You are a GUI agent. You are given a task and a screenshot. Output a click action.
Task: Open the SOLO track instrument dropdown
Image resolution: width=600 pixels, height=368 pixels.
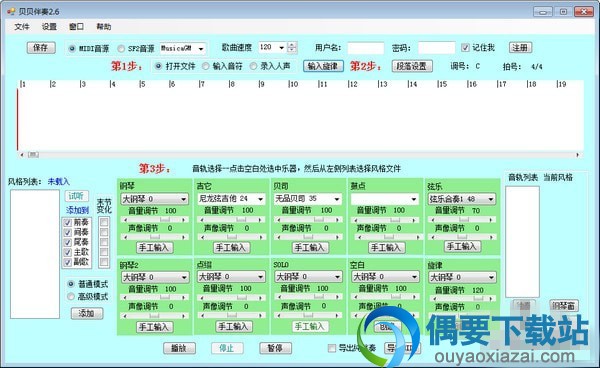tap(308, 277)
